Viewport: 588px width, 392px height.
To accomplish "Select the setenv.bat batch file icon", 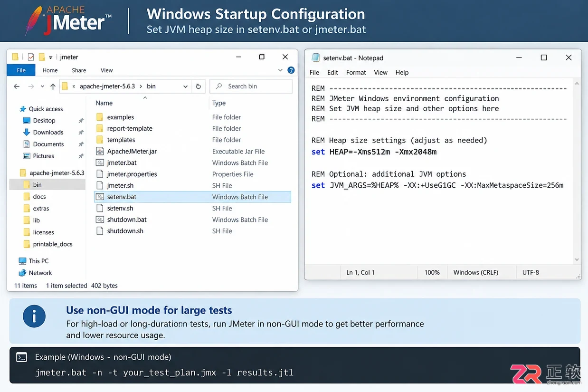I will (x=100, y=197).
